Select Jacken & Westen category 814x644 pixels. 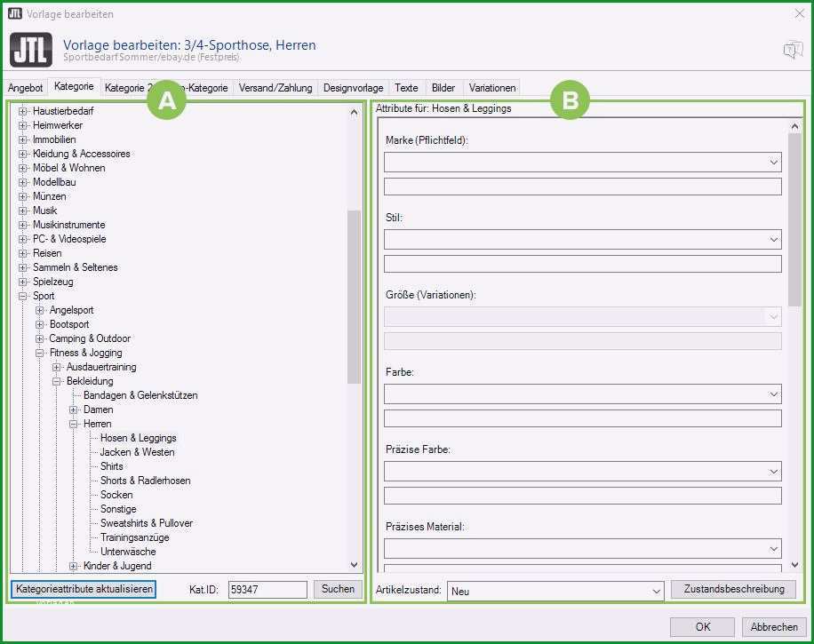point(137,452)
